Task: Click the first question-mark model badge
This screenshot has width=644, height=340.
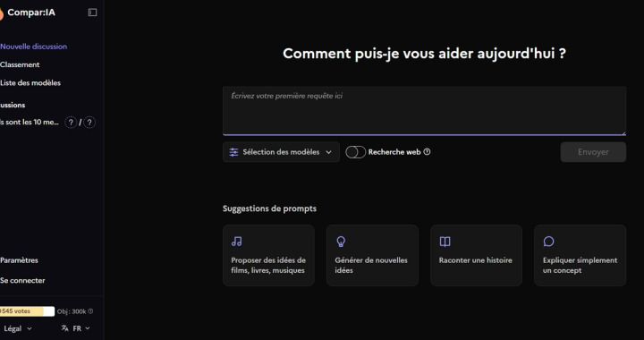Action: (71, 123)
